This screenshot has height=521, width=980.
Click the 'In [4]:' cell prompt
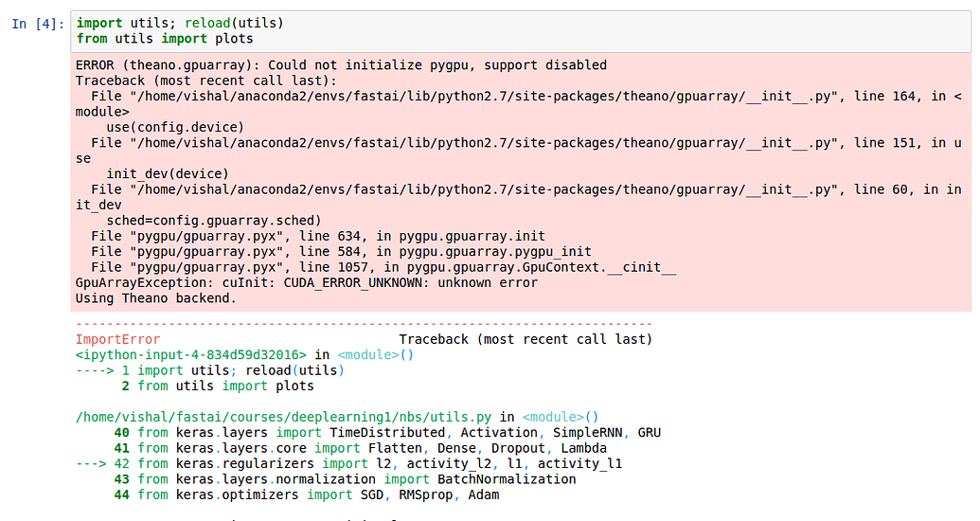[38, 24]
